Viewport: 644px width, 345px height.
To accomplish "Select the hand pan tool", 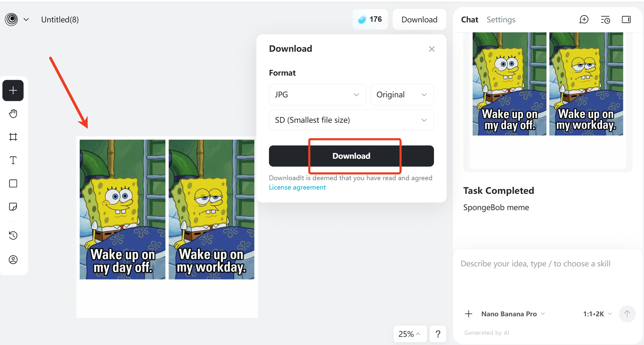I will point(13,114).
